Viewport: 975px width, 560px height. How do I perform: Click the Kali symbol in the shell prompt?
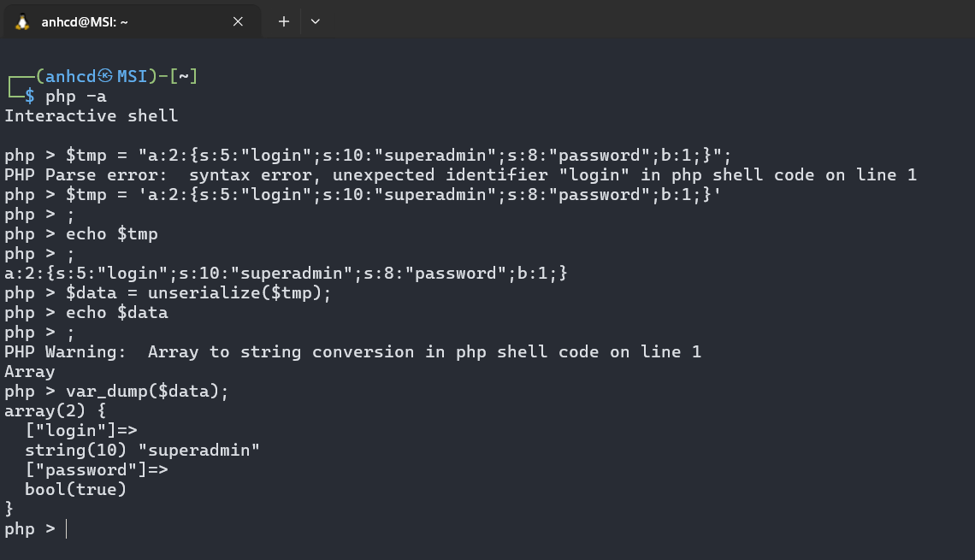click(x=106, y=76)
